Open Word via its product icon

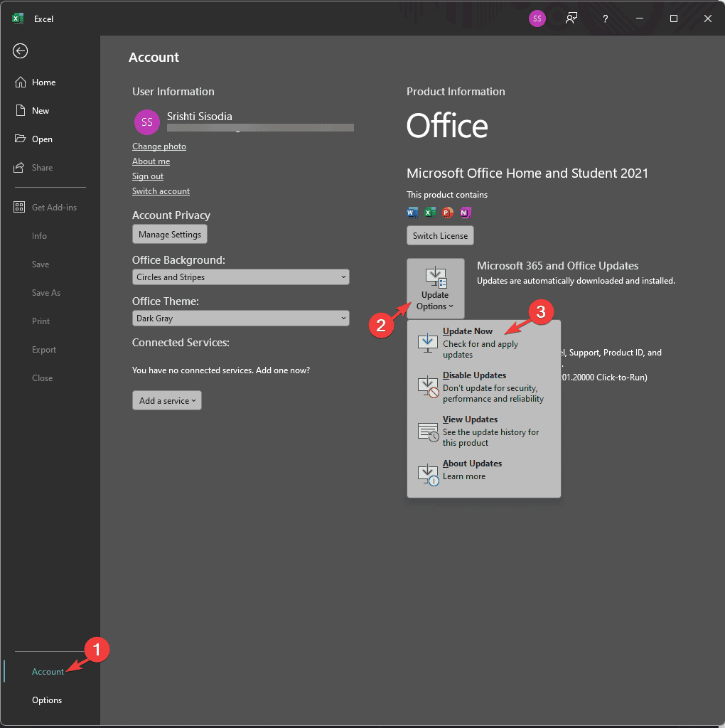412,212
